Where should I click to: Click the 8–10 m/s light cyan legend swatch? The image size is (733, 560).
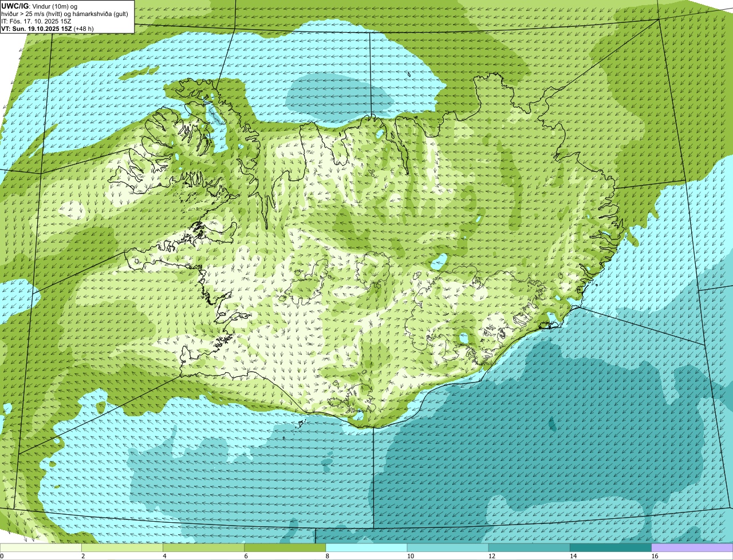366,547
